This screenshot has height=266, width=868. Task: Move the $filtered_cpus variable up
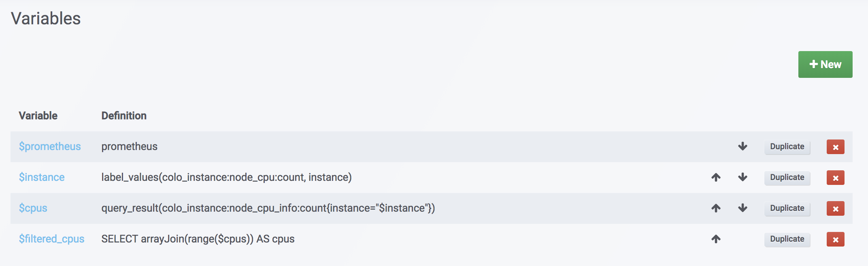[717, 239]
